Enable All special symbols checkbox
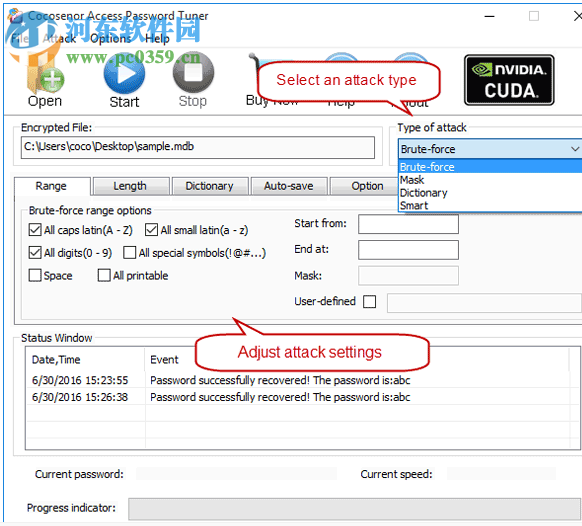The width and height of the screenshot is (582, 526). (x=130, y=253)
